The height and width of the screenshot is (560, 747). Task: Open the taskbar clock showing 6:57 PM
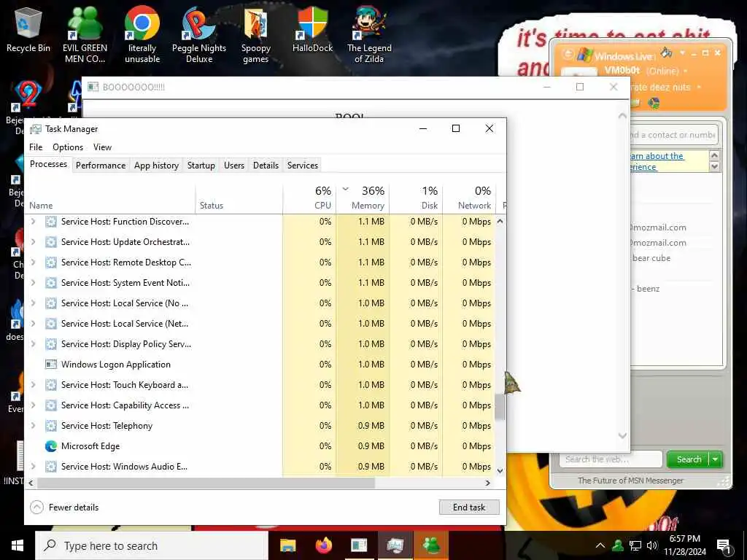pyautogui.click(x=685, y=545)
